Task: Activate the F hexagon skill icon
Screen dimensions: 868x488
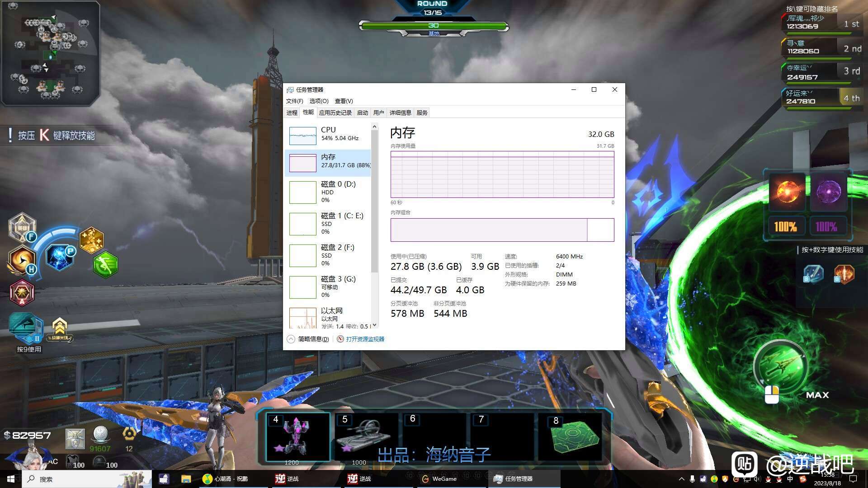Action: (x=22, y=227)
